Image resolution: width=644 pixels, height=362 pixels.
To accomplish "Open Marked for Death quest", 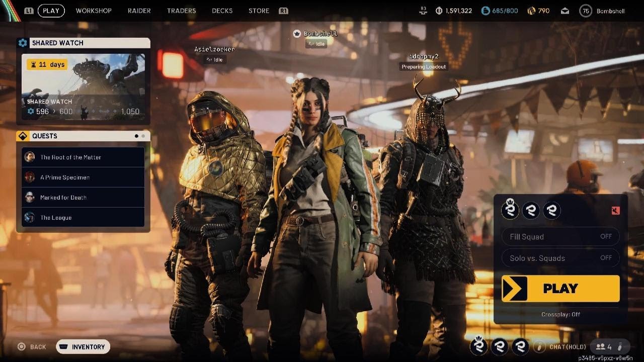I will 83,198.
